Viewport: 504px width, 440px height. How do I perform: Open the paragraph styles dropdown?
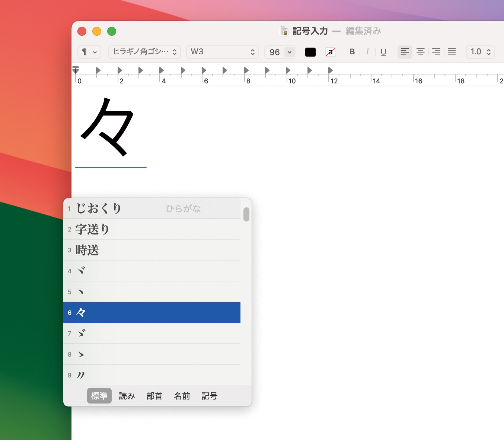89,52
